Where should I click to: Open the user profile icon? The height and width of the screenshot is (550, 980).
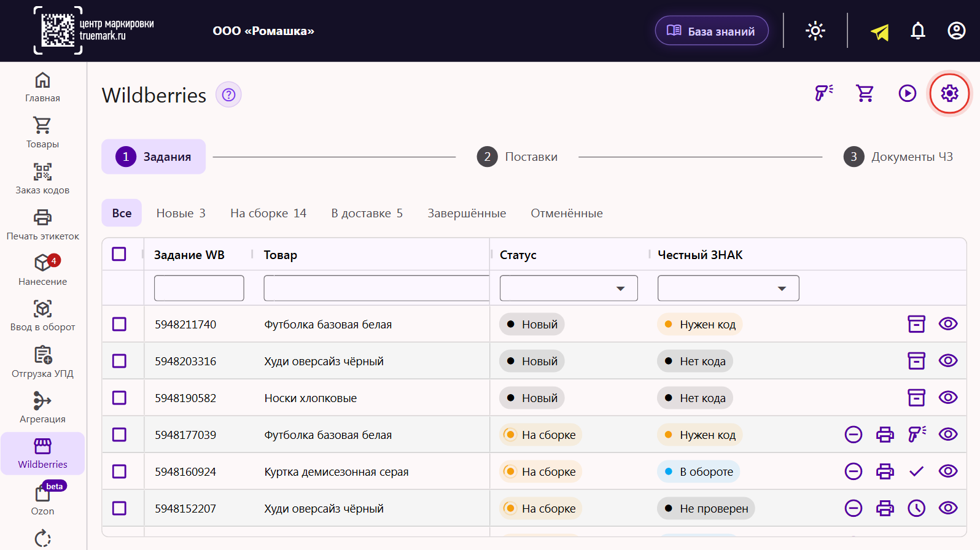957,31
